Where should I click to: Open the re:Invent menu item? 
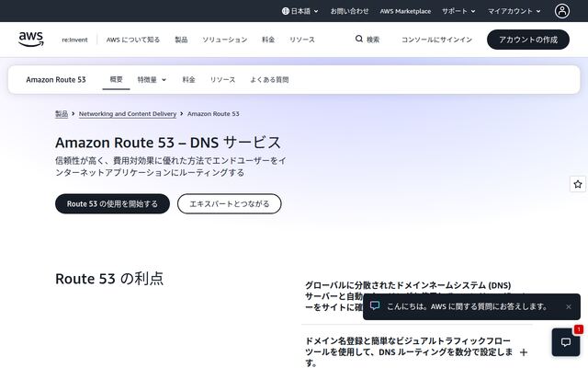point(74,40)
